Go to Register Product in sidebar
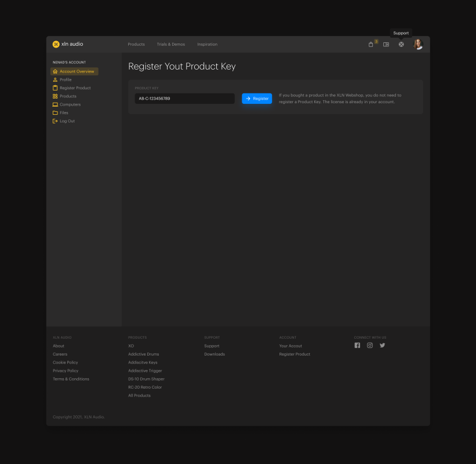The width and height of the screenshot is (476, 464). 75,88
